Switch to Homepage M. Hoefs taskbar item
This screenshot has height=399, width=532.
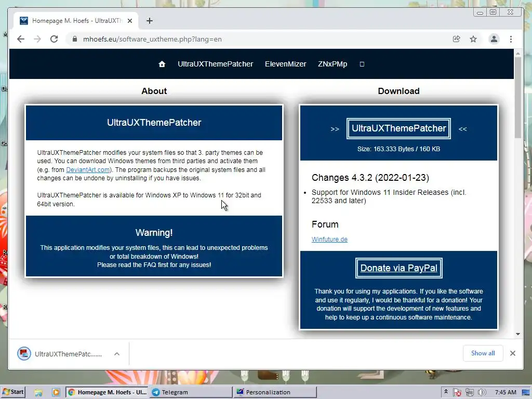(107, 392)
